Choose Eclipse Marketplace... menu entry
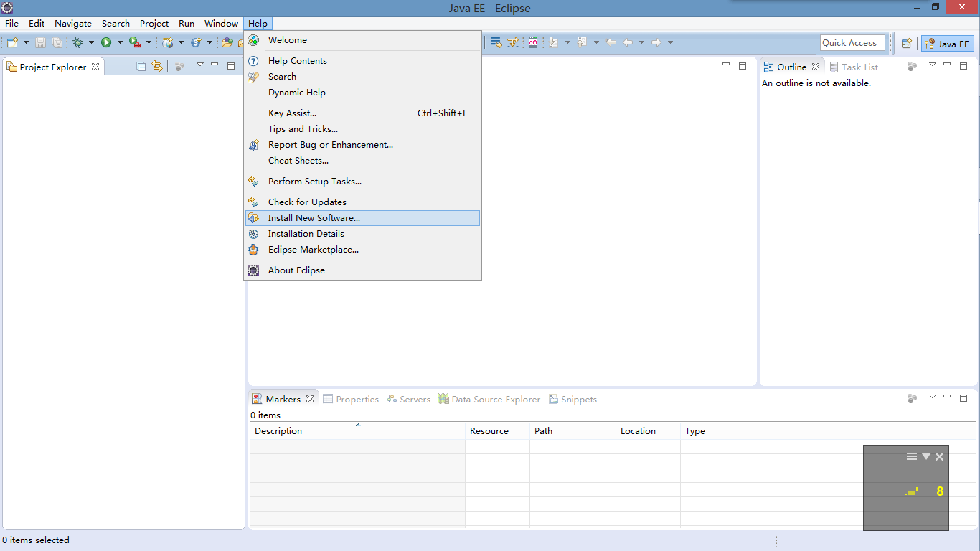Screen dimensions: 980x551 363,250
